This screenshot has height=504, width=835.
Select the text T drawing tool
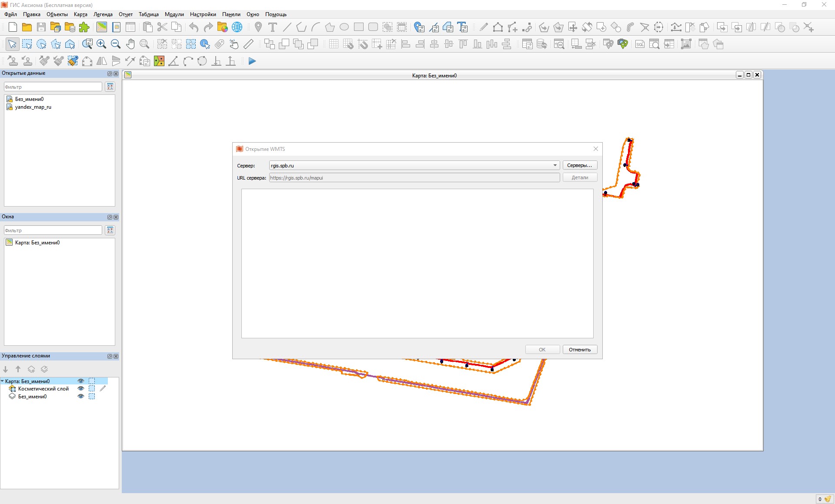click(x=272, y=27)
